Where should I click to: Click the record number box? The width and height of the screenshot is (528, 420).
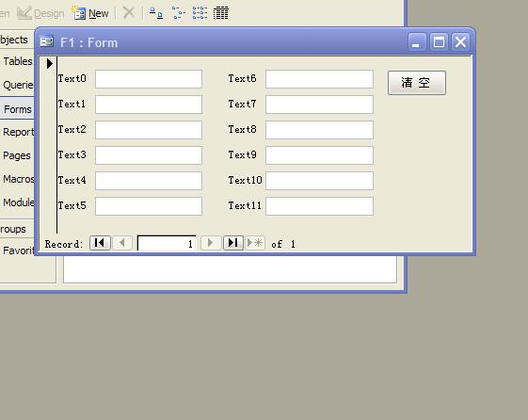click(x=167, y=243)
